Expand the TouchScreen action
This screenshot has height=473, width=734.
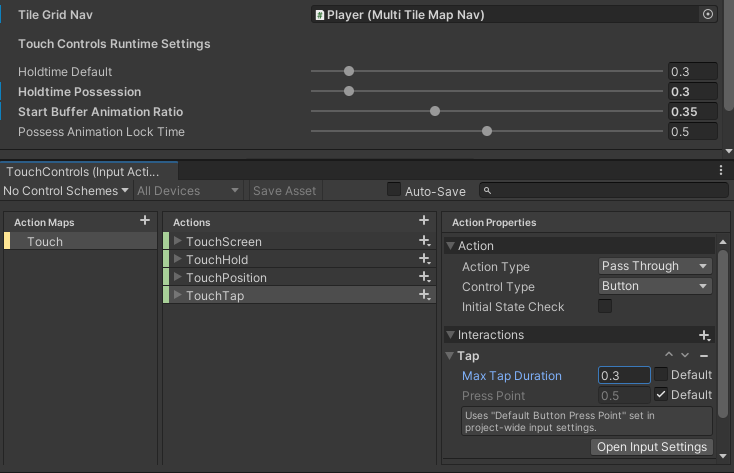(x=177, y=241)
